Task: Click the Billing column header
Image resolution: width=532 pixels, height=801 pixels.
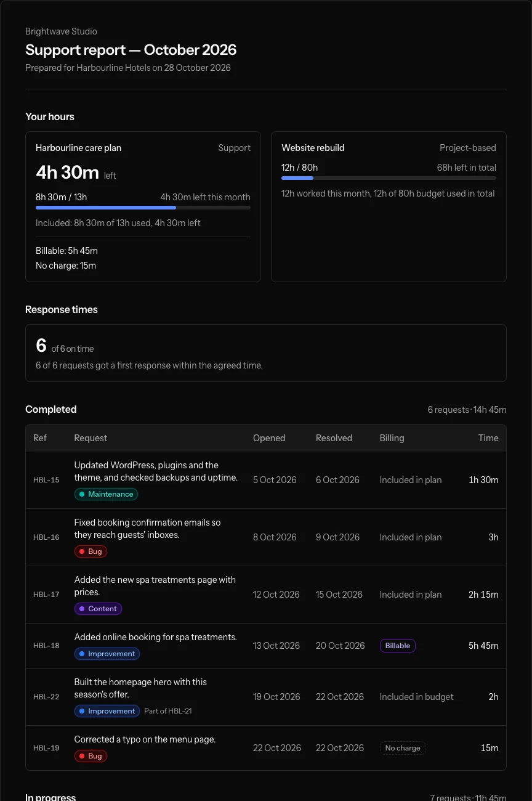Action: pos(392,438)
